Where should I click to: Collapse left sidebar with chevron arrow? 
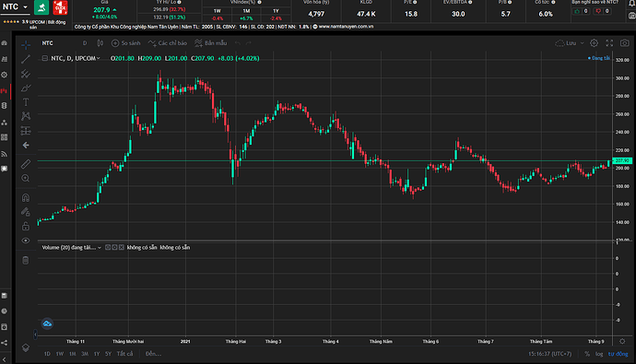4,359
